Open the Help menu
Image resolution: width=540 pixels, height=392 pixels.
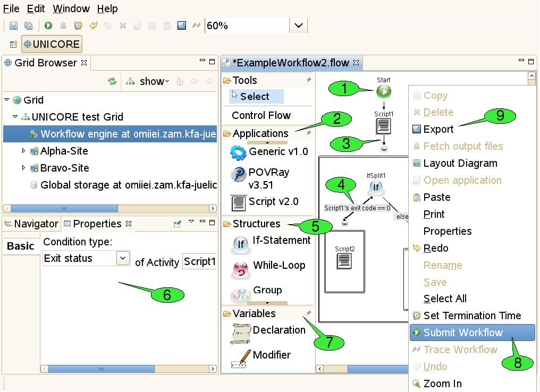click(107, 8)
